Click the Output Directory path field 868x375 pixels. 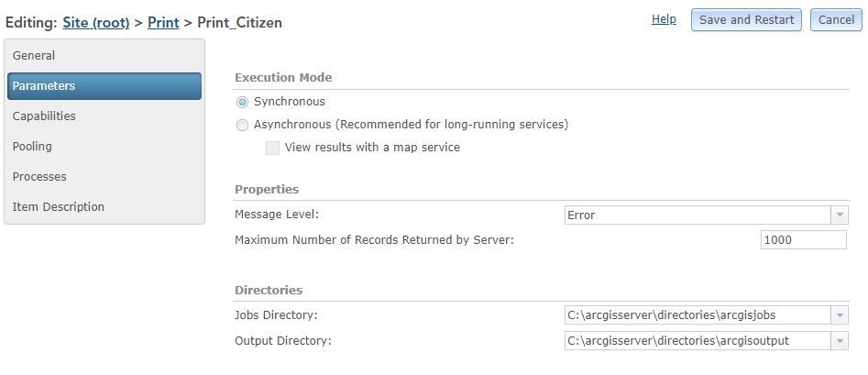[x=697, y=341]
